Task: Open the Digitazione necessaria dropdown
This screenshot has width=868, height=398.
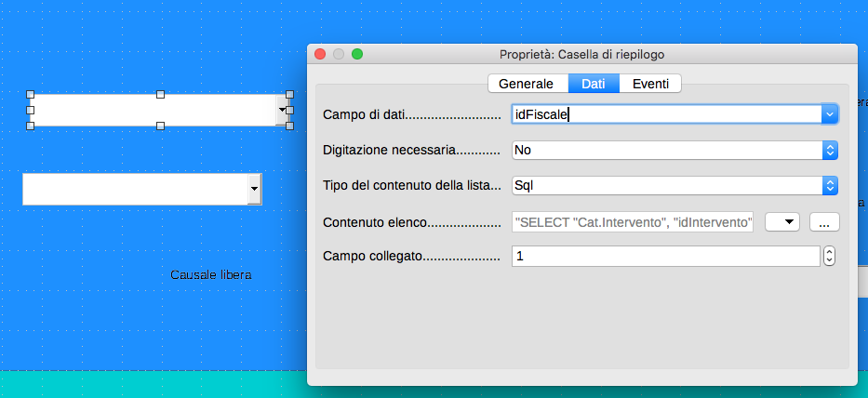Action: (674, 150)
